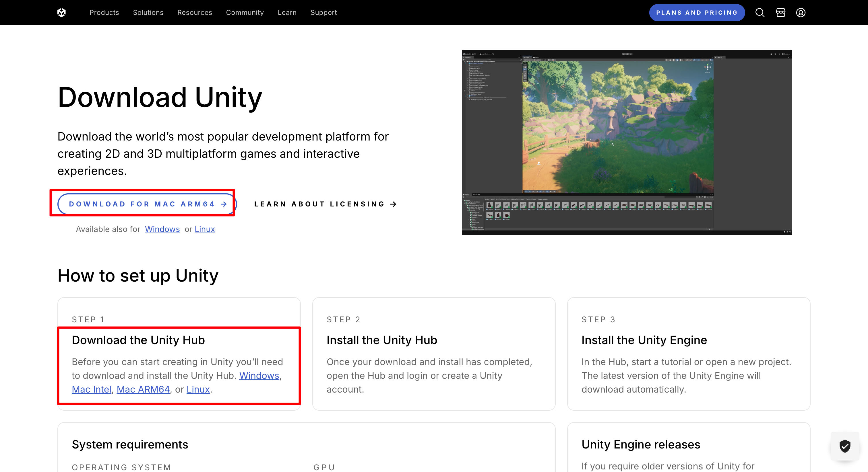The image size is (868, 472).
Task: Click the OPERATING SYSTEM label
Action: click(x=122, y=467)
